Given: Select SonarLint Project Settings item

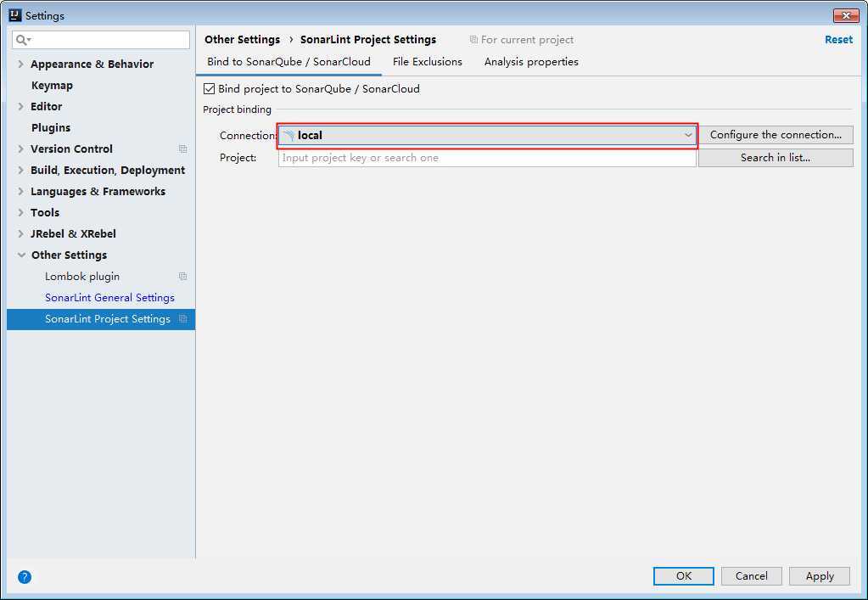Looking at the screenshot, I should 101,319.
